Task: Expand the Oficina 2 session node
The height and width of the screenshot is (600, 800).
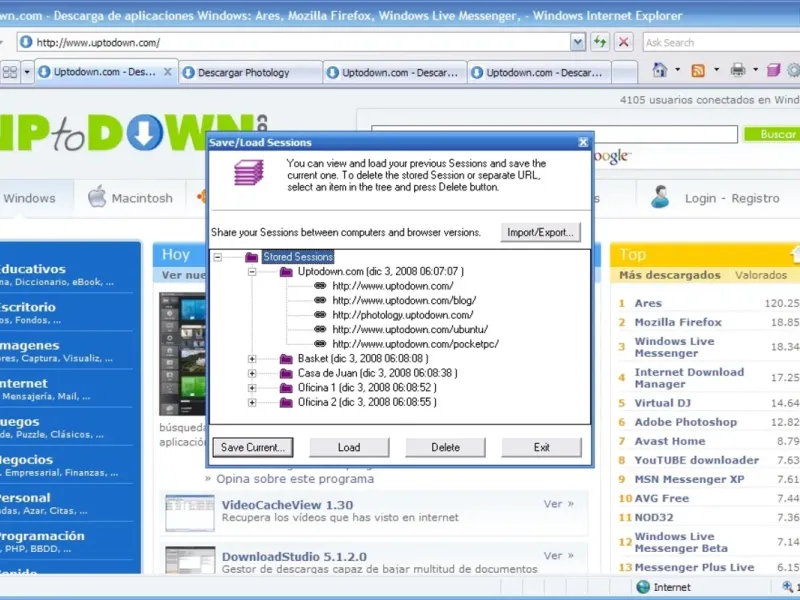Action: click(252, 403)
